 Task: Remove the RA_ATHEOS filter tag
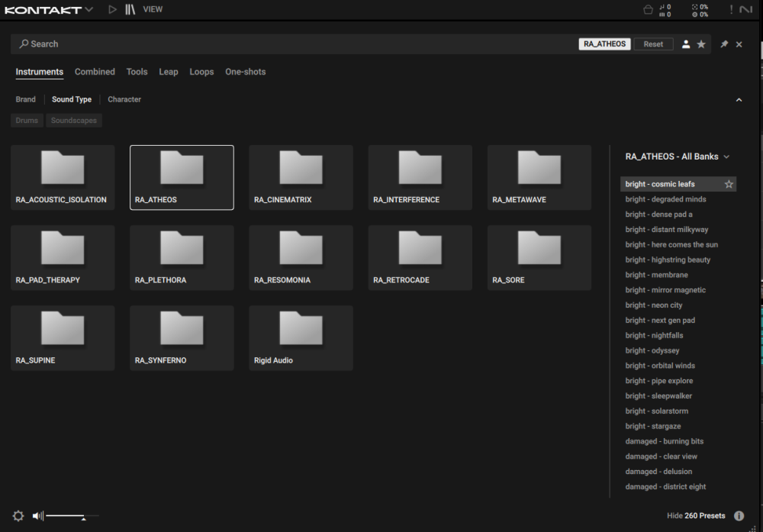click(x=604, y=44)
